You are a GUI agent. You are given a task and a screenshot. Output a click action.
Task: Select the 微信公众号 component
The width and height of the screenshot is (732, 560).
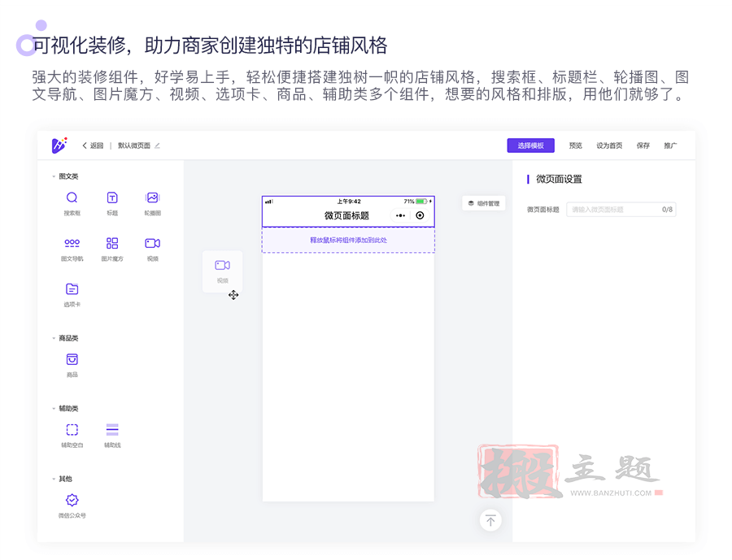(72, 506)
